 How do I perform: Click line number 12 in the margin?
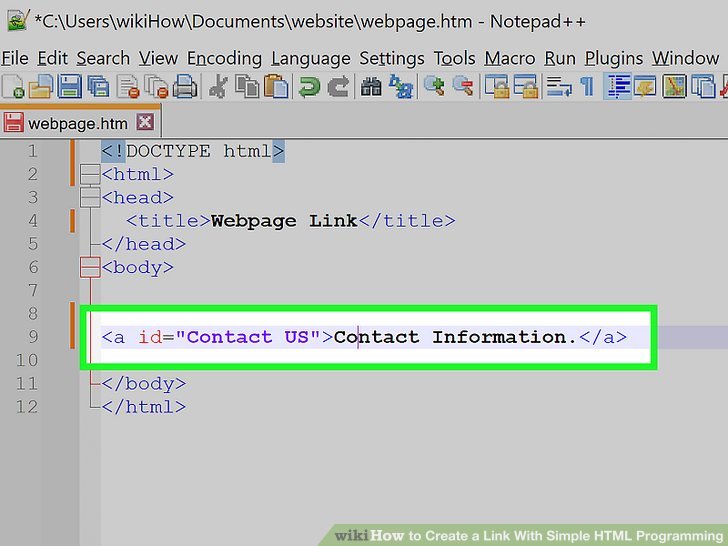click(x=27, y=407)
